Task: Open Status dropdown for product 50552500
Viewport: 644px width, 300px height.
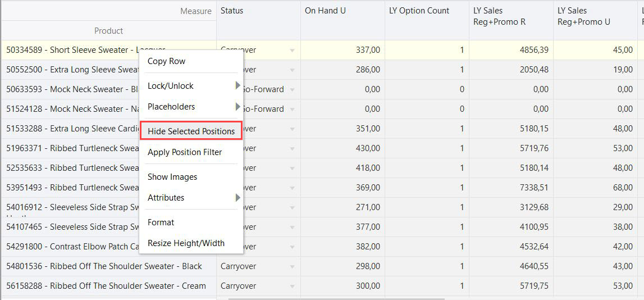Action: [292, 70]
